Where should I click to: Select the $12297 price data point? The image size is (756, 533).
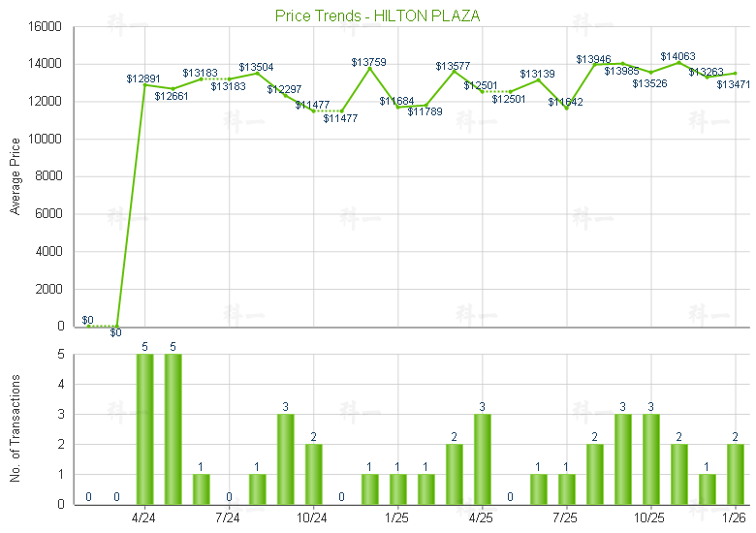click(285, 96)
